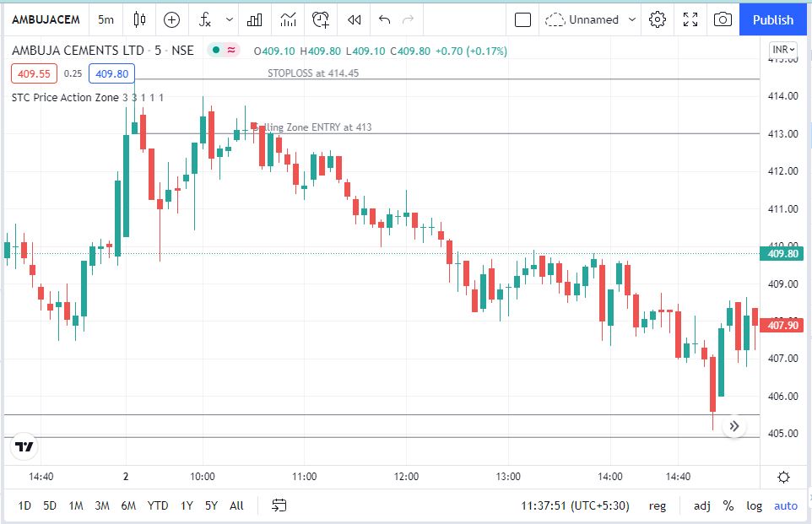Enter fullscreen mode
Image resolution: width=812 pixels, height=524 pixels.
[690, 19]
